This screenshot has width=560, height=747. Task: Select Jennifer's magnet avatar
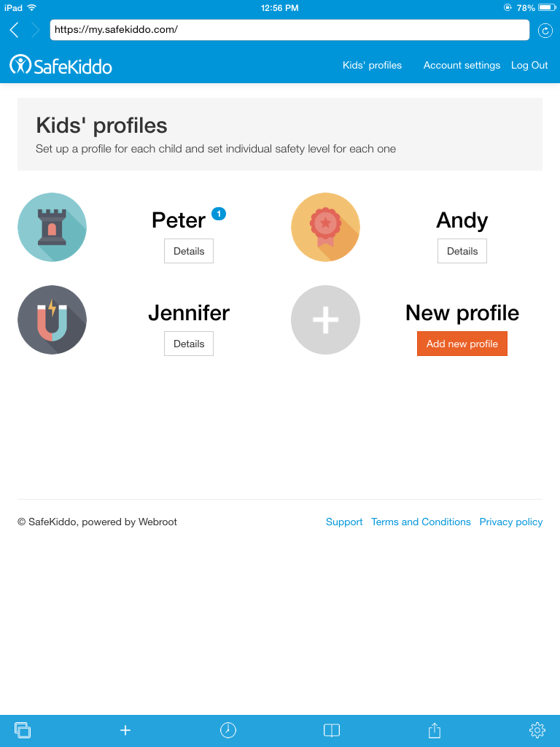coord(52,320)
